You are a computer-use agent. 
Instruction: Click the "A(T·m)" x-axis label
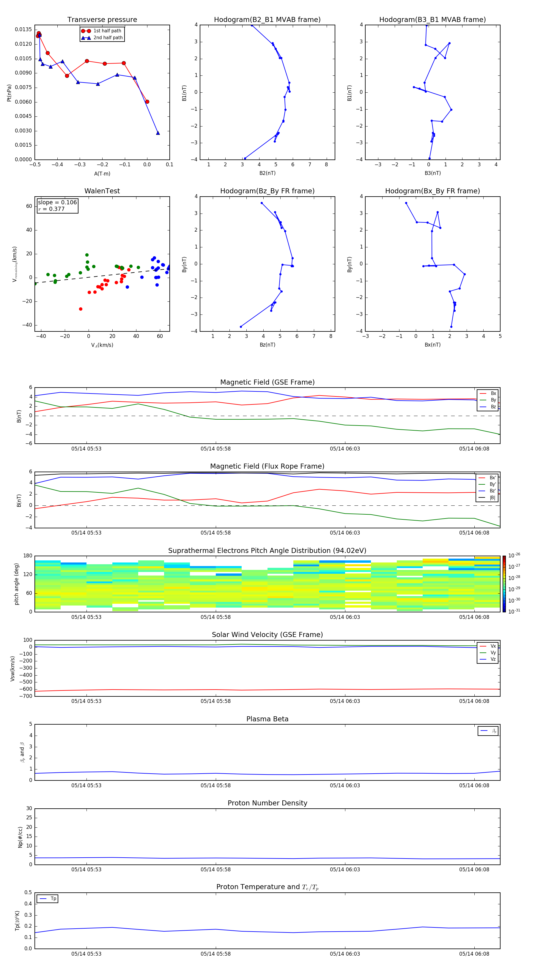(x=102, y=173)
